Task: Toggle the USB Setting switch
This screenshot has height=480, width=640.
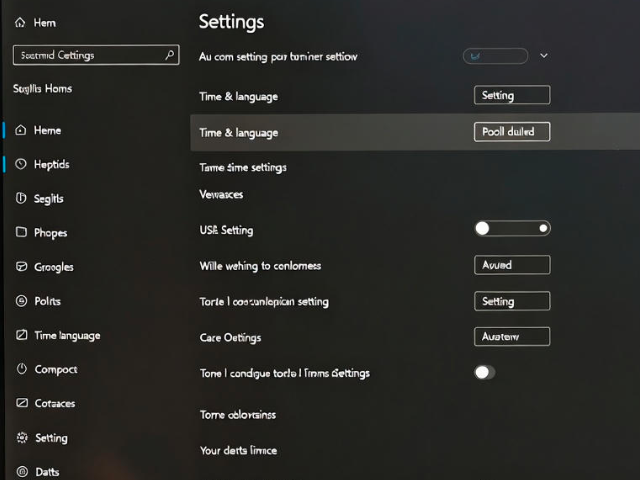Action: tap(512, 228)
